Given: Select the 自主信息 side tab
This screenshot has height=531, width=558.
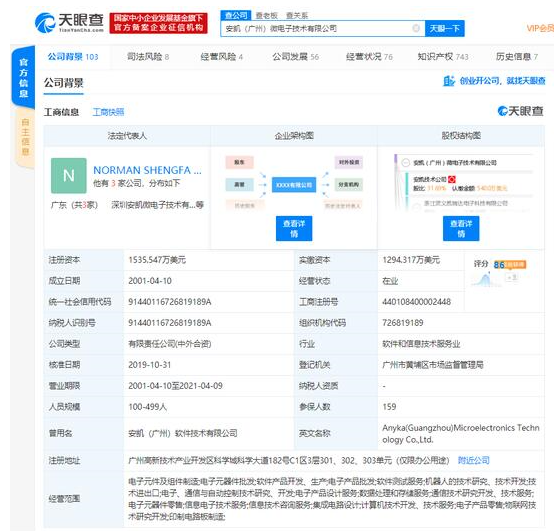Looking at the screenshot, I should point(25,137).
